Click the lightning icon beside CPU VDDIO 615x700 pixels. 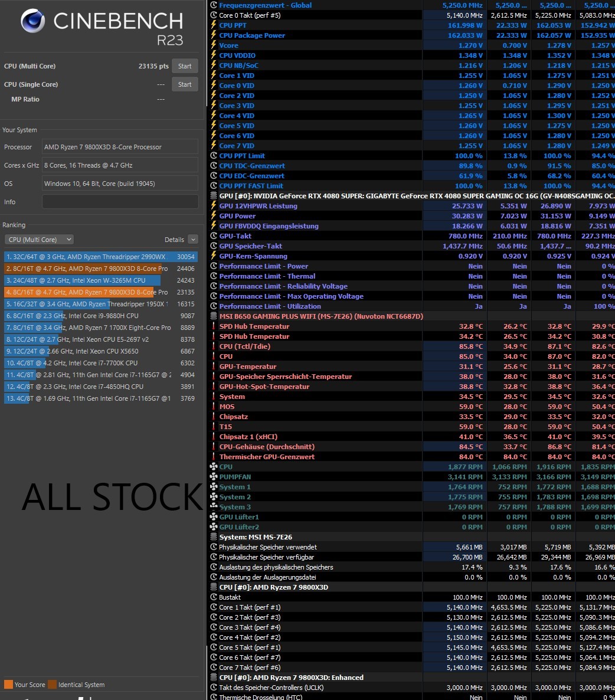(214, 55)
